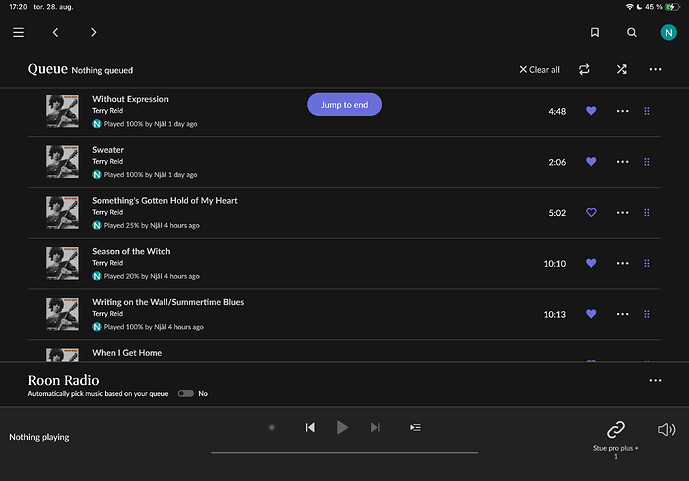689x481 pixels.
Task: Open the Queue more options menu
Action: [x=655, y=69]
